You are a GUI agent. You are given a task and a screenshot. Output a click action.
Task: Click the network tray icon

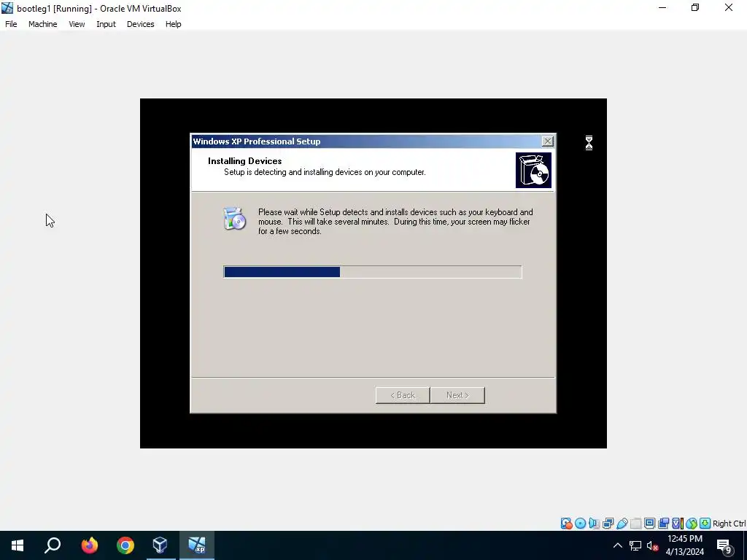635,545
